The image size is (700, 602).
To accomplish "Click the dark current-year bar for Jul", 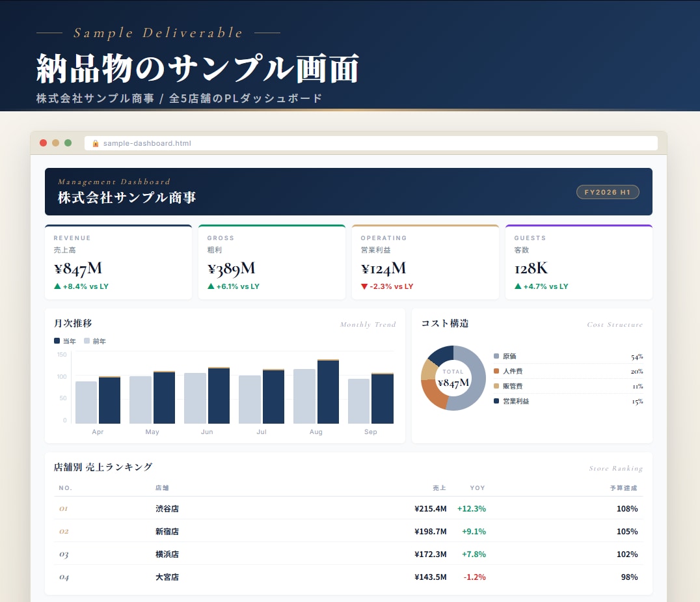I will tap(273, 396).
